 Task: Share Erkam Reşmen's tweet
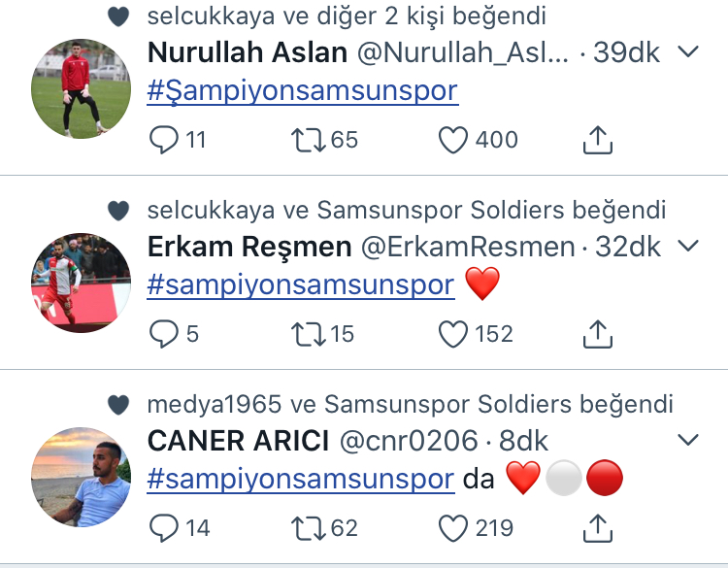pyautogui.click(x=598, y=333)
